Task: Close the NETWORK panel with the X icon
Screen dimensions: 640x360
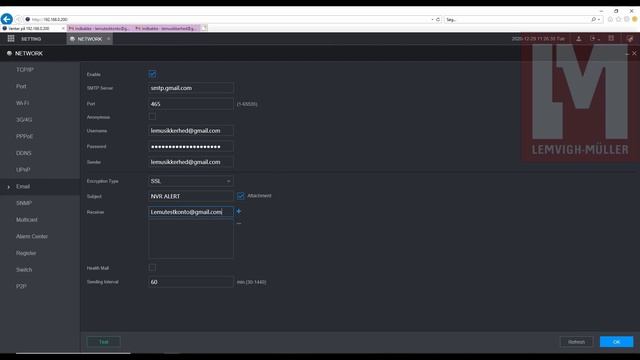Action: (x=634, y=53)
